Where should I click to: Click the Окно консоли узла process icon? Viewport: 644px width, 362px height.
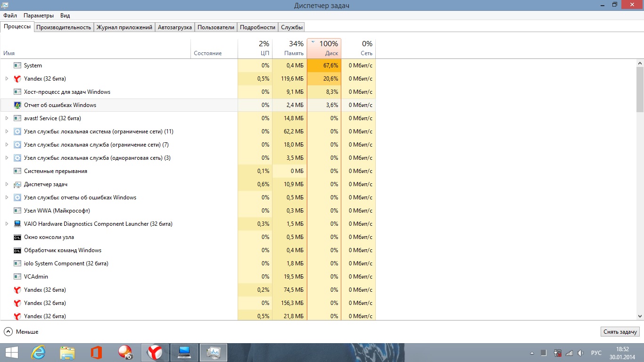17,237
